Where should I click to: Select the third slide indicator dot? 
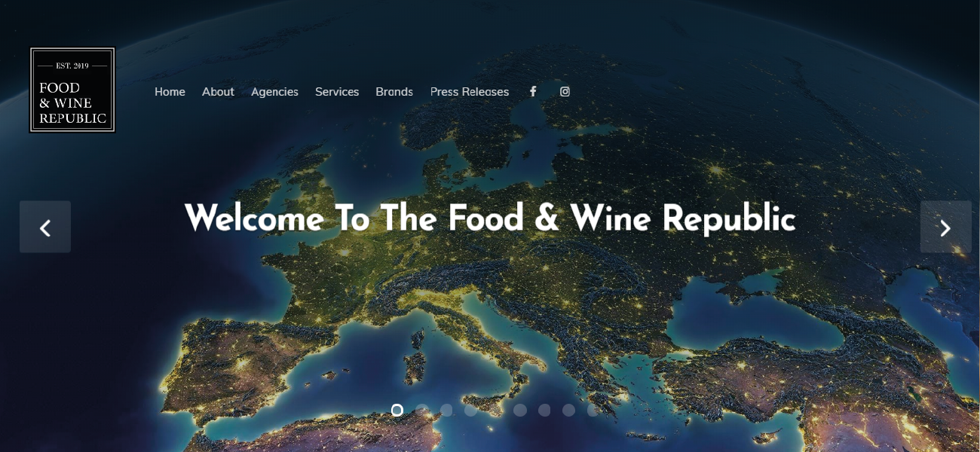click(x=446, y=410)
